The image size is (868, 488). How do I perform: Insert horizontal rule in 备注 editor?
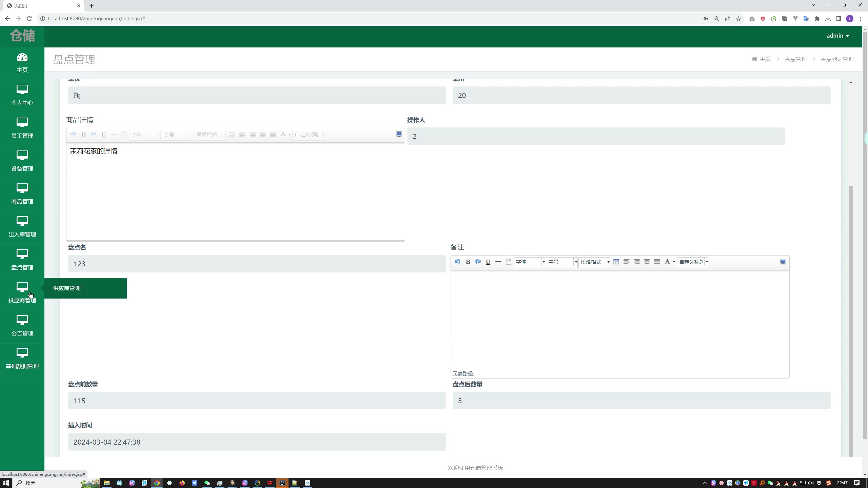pos(498,262)
